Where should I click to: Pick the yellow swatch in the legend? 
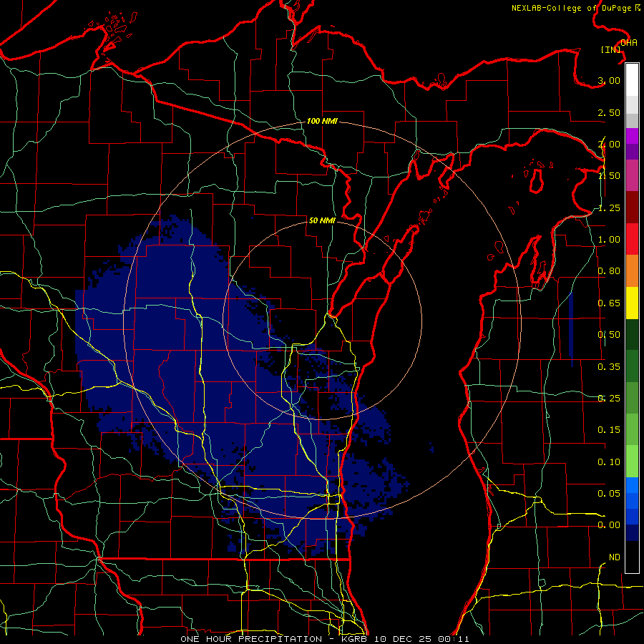coord(632,303)
